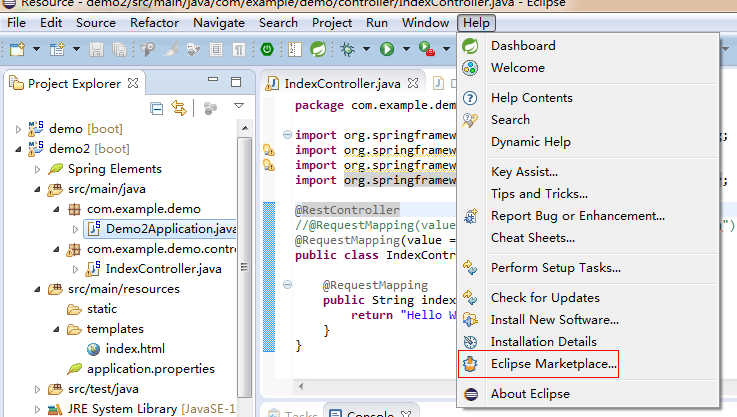Select the static folder
737x417 pixels.
(x=102, y=309)
